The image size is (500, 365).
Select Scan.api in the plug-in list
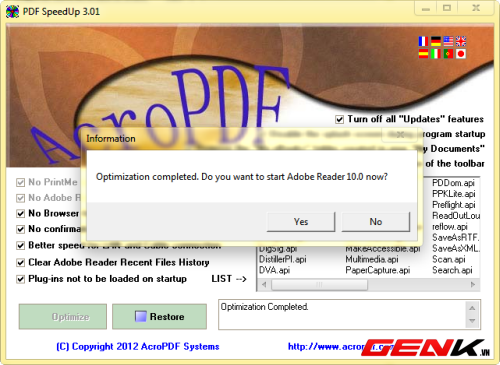(449, 259)
